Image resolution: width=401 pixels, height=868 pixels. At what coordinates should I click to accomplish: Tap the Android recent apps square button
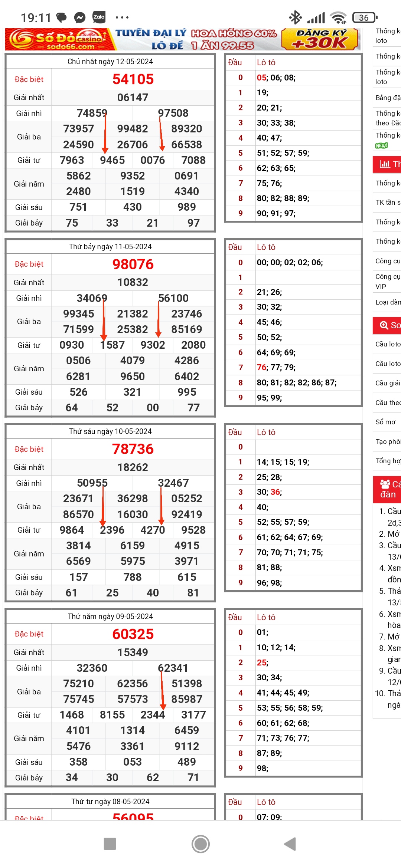pos(110,844)
